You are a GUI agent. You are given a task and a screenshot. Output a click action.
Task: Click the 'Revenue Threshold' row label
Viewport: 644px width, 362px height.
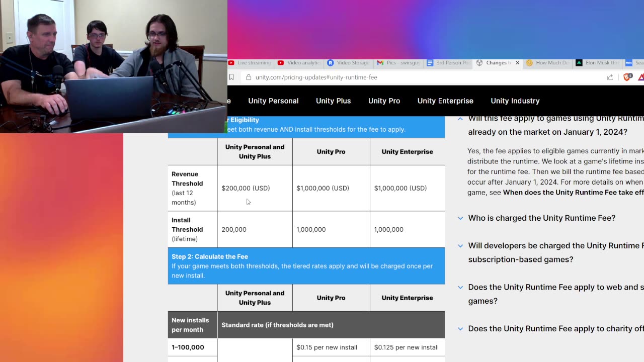tap(187, 178)
